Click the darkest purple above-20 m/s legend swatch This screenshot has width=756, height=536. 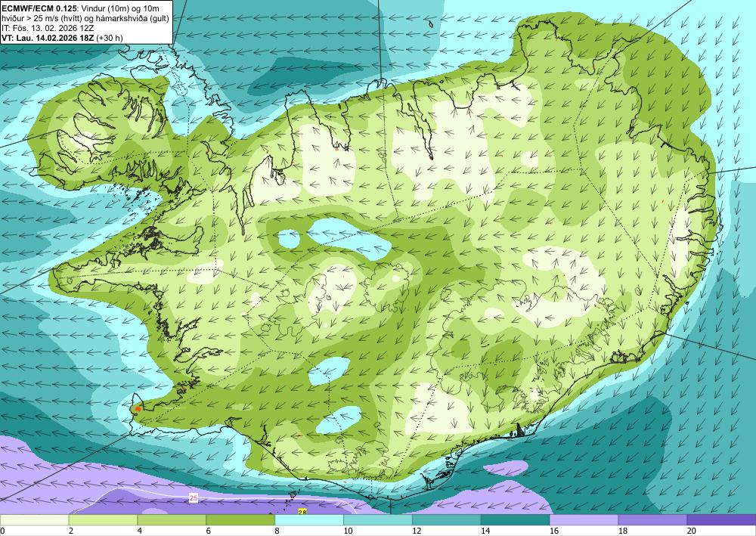coord(721,519)
